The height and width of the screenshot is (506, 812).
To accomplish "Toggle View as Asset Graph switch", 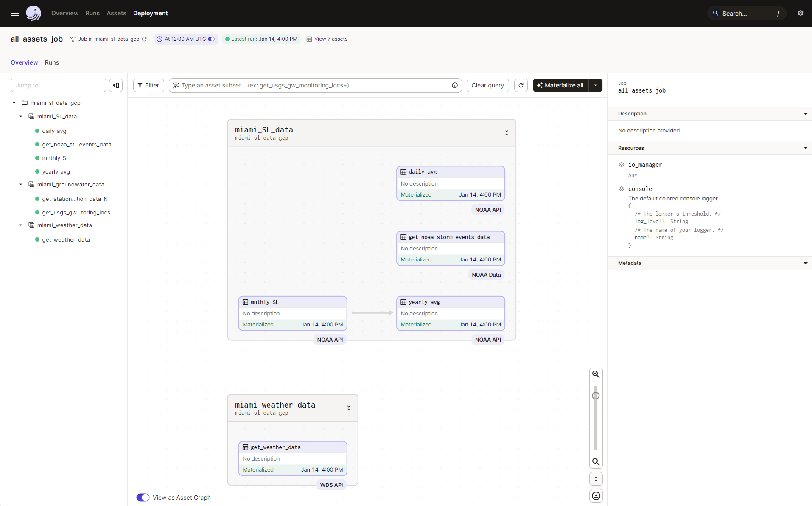I will [x=143, y=498].
